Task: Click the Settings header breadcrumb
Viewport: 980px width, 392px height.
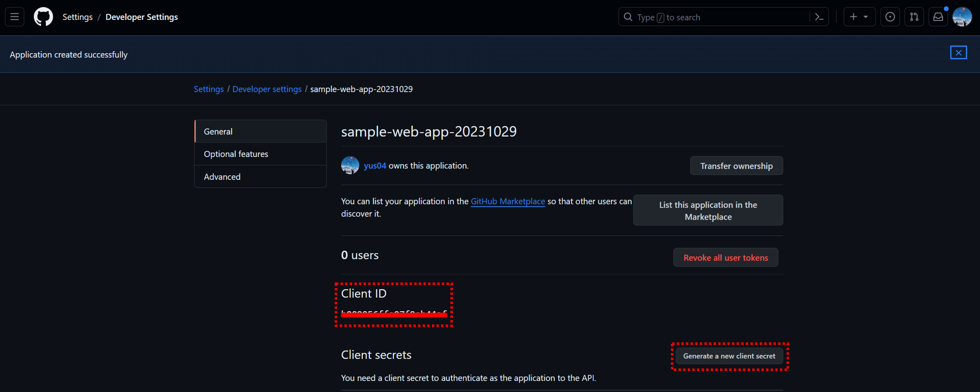Action: point(77,17)
